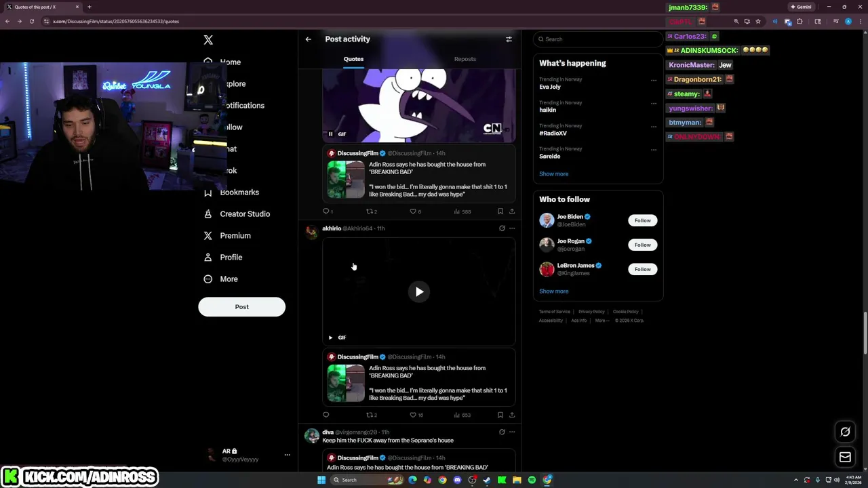Open LeBron James's profile avatar
The height and width of the screenshot is (488, 868).
click(547, 269)
